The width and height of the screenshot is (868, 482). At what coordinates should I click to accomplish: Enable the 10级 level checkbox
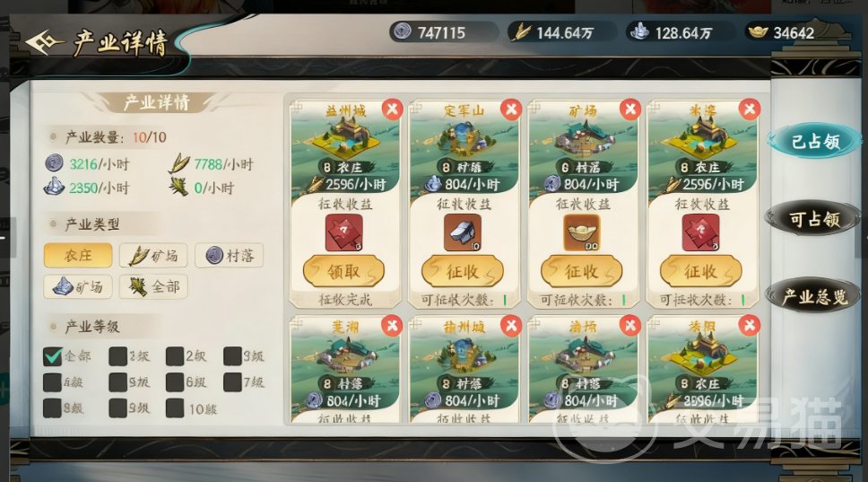[x=174, y=408]
